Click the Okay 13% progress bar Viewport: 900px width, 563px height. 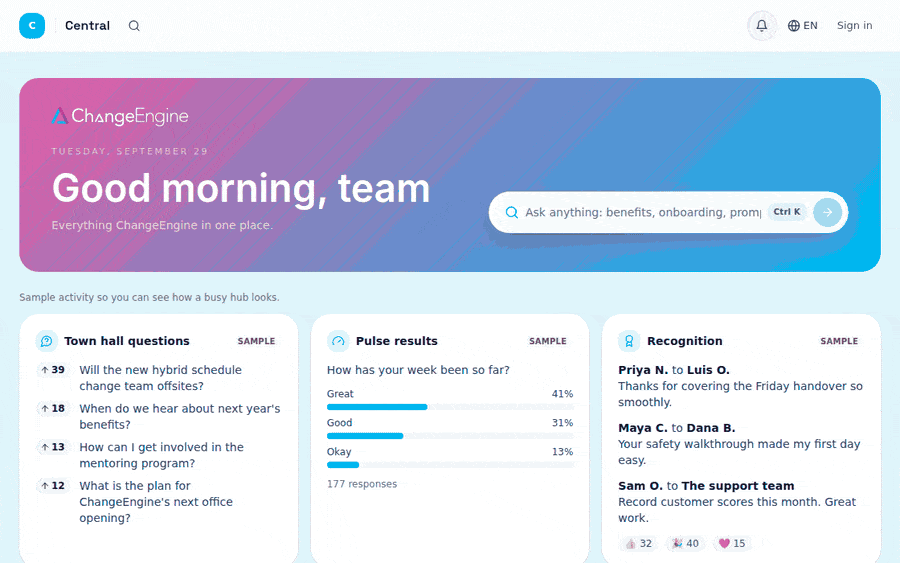[x=450, y=465]
